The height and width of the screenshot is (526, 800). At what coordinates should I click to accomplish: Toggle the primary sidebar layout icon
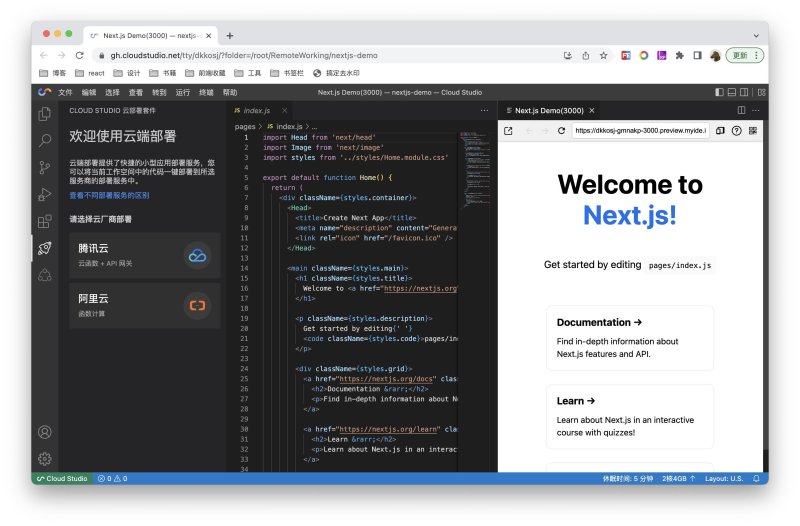pos(719,92)
